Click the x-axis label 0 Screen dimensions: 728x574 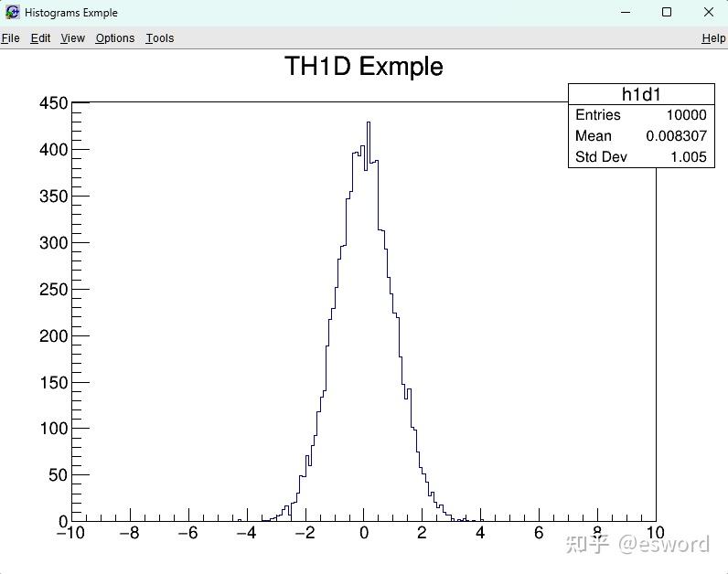click(364, 533)
